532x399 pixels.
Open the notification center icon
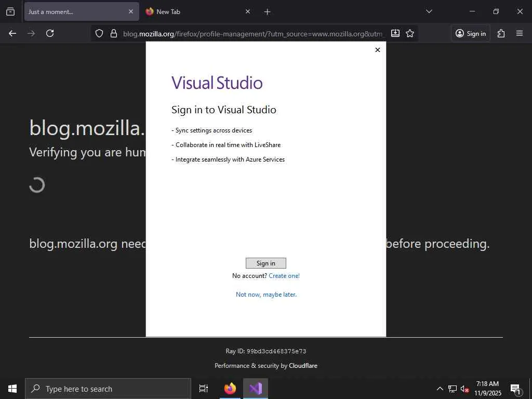click(x=516, y=389)
